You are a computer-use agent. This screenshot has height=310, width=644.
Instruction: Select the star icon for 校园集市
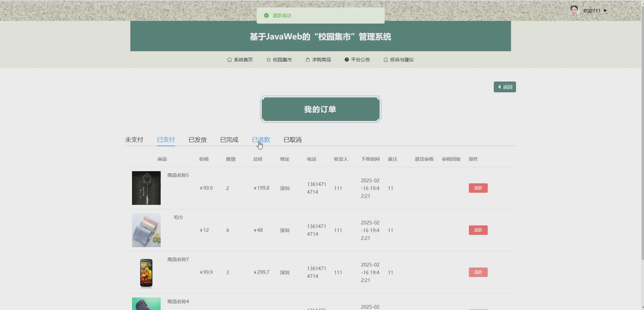[x=268, y=60]
